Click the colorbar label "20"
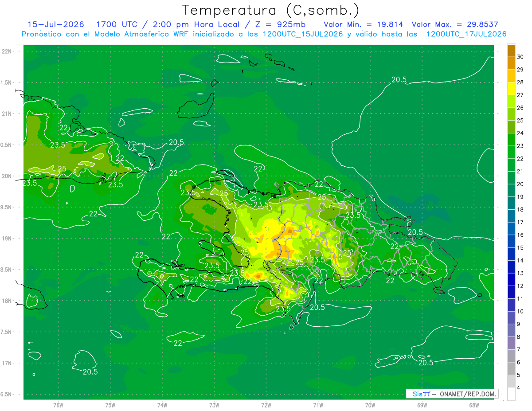 [520, 184]
